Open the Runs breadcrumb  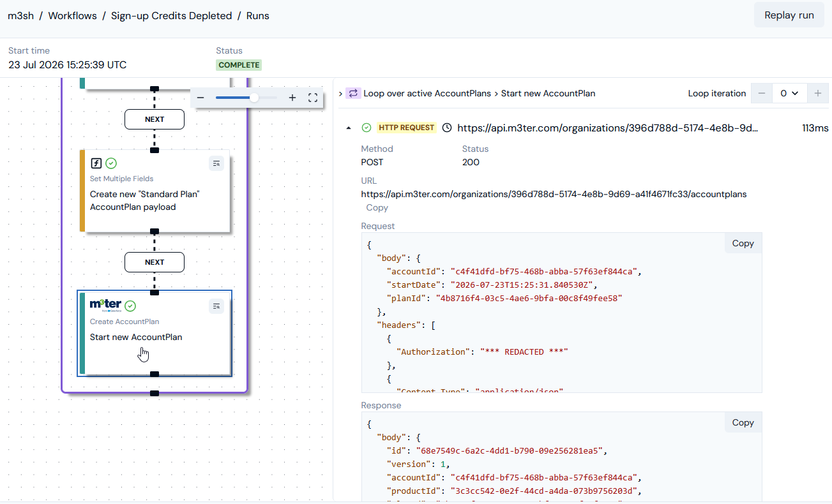pyautogui.click(x=258, y=16)
